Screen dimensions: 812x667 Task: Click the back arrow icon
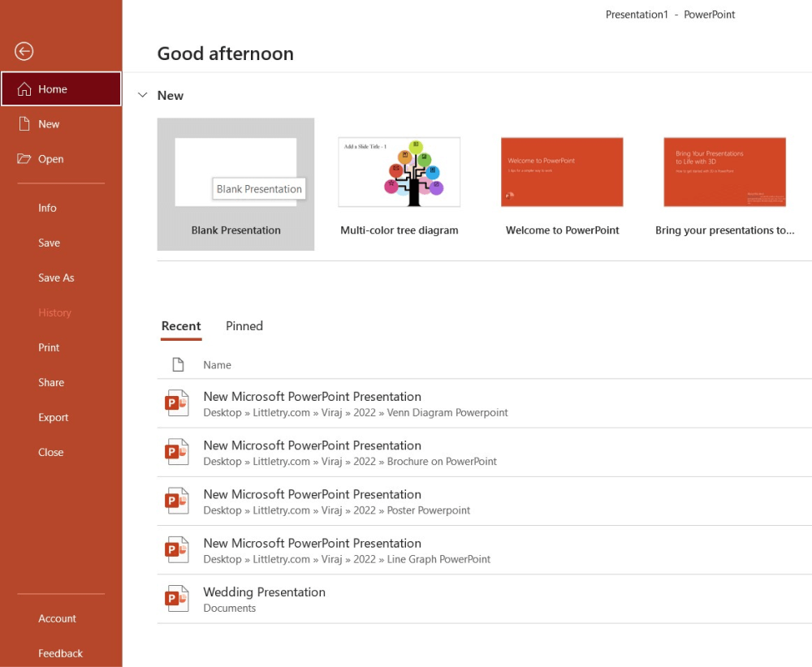coord(24,52)
